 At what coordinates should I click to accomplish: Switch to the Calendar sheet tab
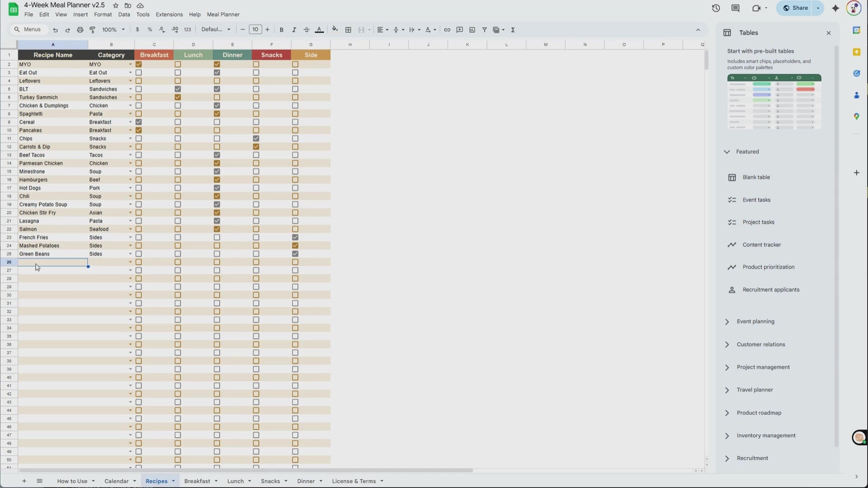click(116, 481)
